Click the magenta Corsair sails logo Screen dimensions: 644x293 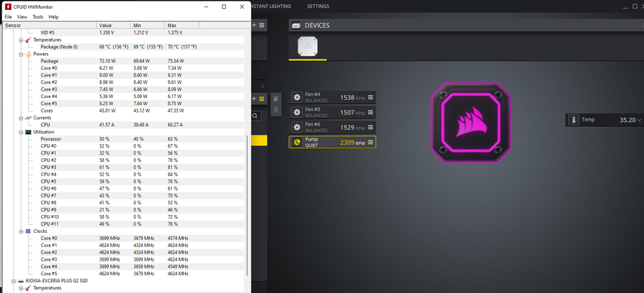coord(470,123)
